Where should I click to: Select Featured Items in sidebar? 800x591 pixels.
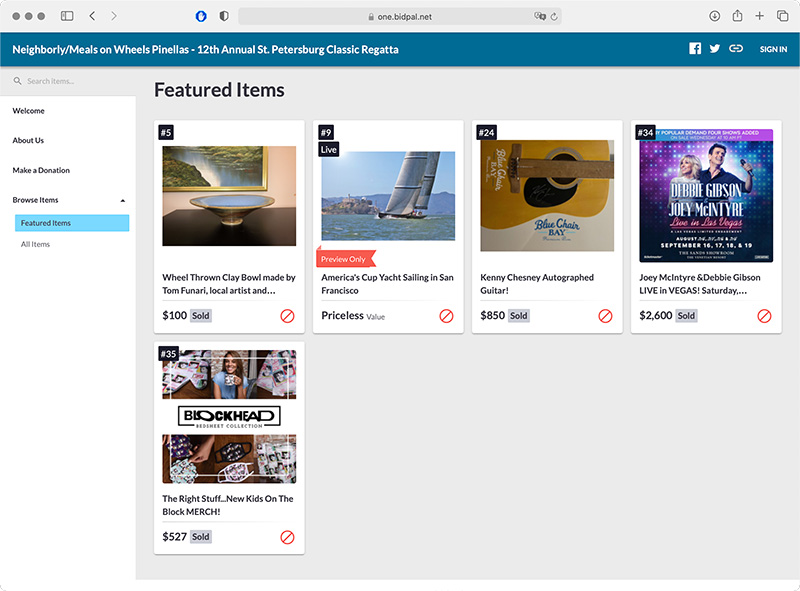72,223
